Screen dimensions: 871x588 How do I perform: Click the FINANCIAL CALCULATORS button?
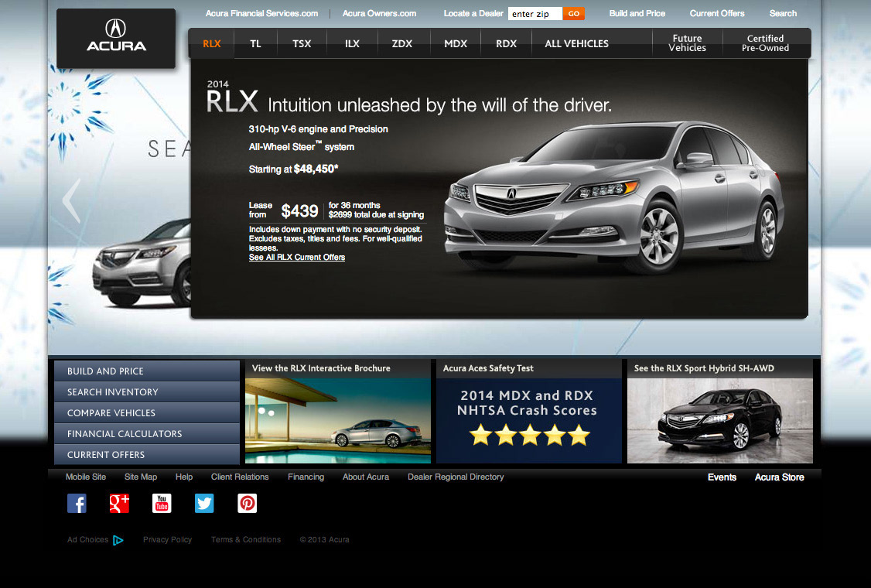tap(147, 433)
